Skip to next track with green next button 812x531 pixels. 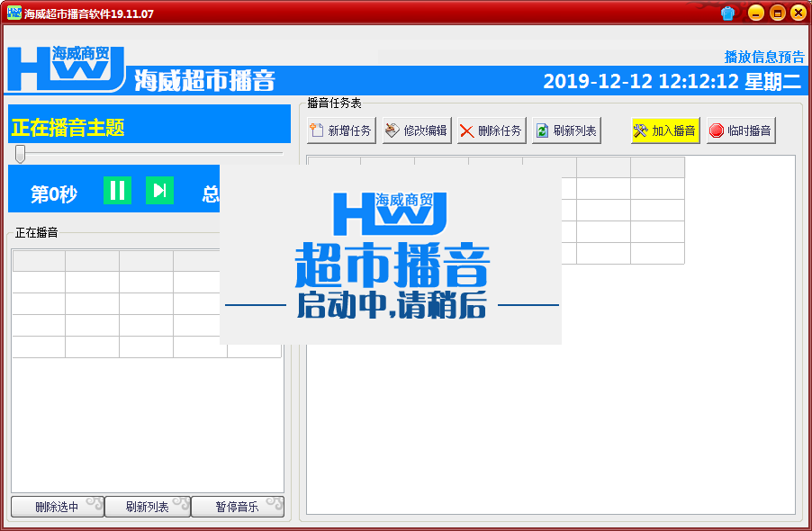click(x=159, y=191)
